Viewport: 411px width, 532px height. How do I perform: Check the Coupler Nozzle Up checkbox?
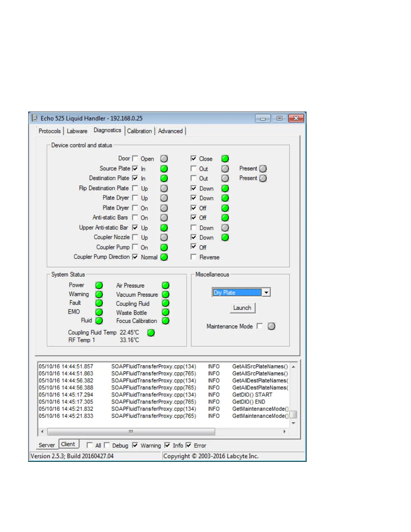[135, 237]
